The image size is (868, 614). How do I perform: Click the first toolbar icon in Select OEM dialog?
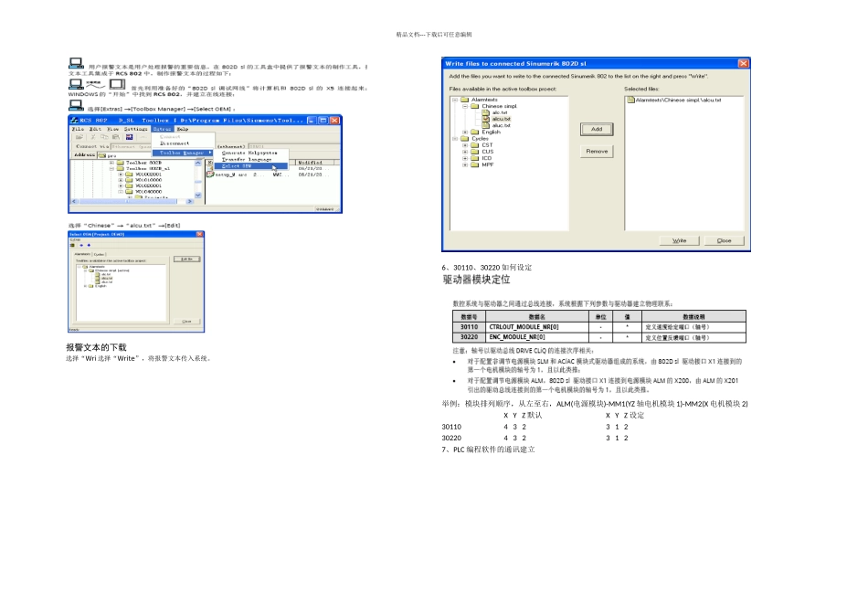72,245
